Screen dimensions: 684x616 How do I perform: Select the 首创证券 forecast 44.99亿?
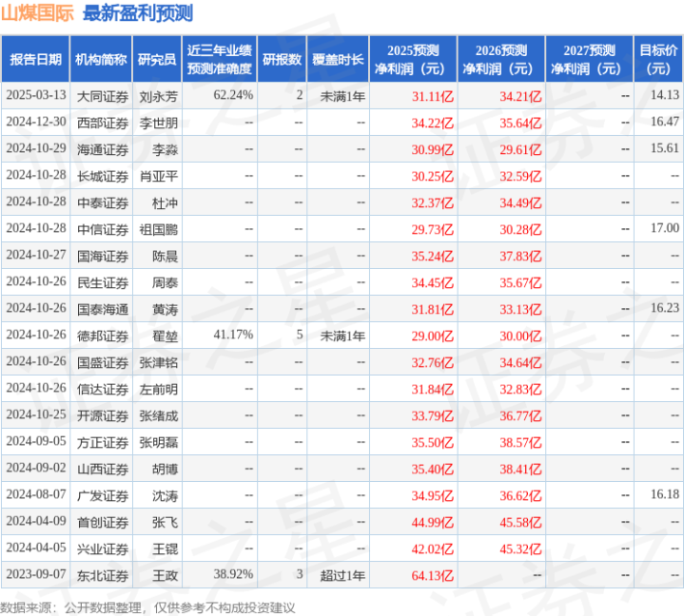[x=432, y=522]
